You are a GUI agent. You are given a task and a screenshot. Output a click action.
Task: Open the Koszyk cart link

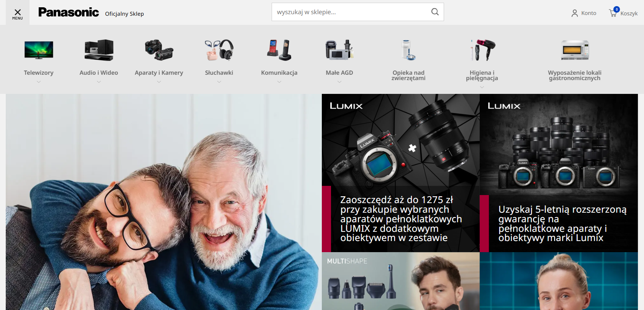coord(629,13)
